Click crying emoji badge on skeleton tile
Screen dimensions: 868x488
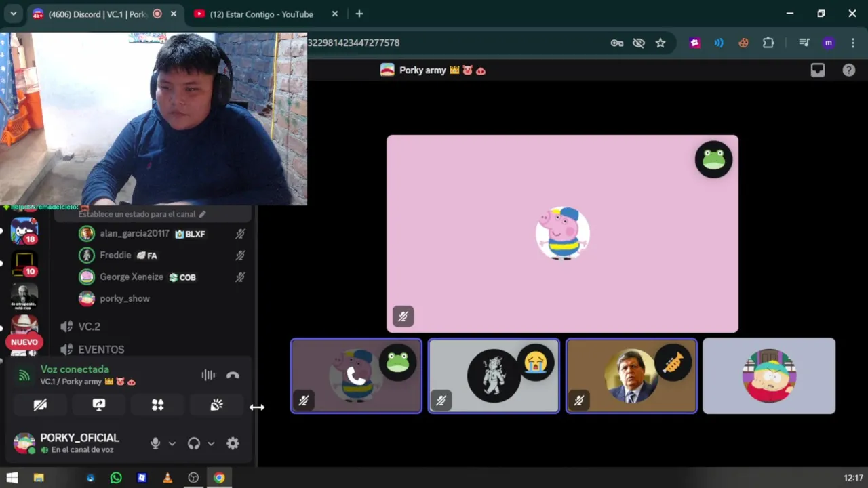coord(536,363)
